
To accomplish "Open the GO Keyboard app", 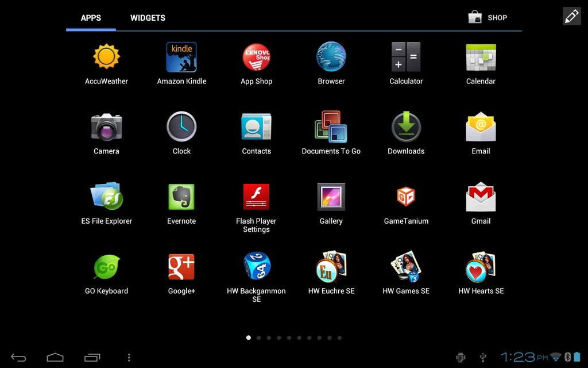I will 106,267.
